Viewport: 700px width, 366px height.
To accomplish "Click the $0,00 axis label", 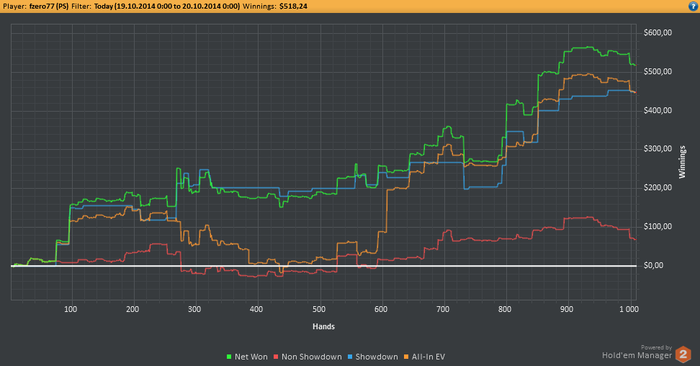I will (x=653, y=265).
